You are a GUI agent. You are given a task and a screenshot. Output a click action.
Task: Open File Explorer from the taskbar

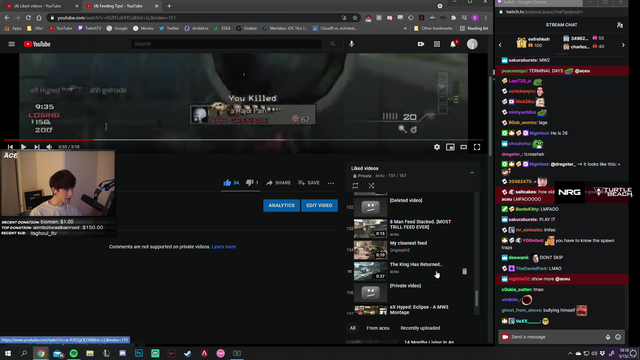(90, 353)
